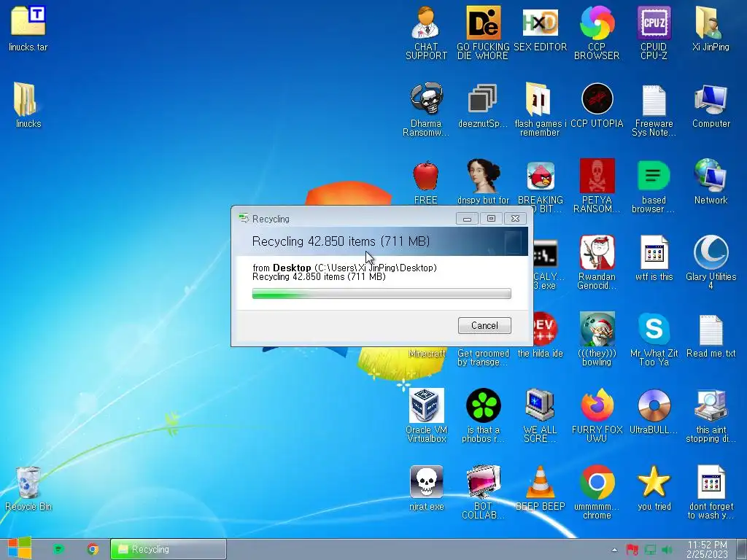This screenshot has height=560, width=747.
Task: Select the WE ALL SCRE... computer icon
Action: point(540,416)
